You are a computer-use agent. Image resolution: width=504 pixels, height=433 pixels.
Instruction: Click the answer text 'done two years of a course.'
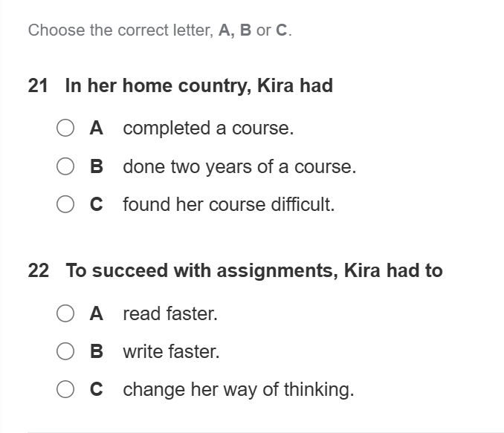point(239,167)
